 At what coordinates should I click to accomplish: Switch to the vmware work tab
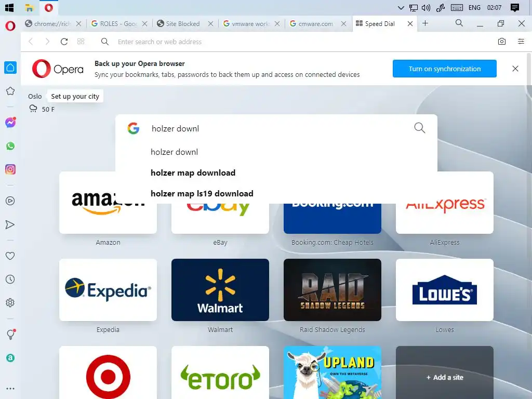250,24
